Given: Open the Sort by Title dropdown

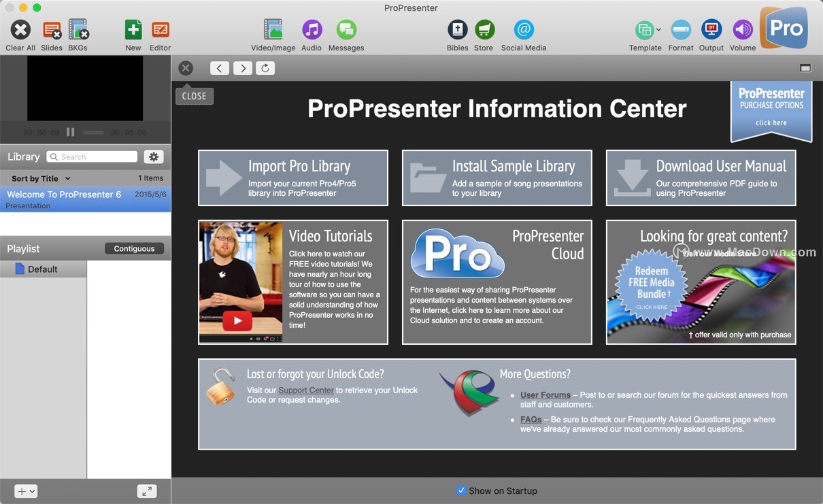Looking at the screenshot, I should (41, 178).
